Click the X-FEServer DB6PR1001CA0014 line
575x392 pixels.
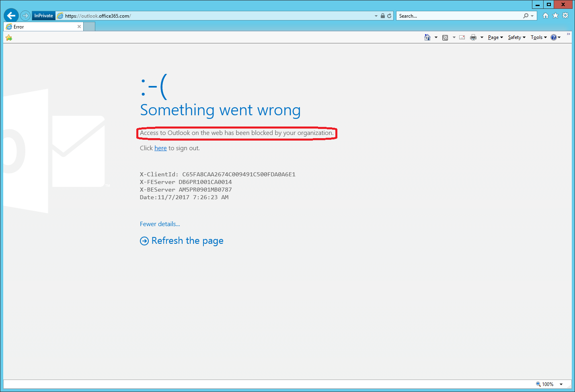point(186,182)
